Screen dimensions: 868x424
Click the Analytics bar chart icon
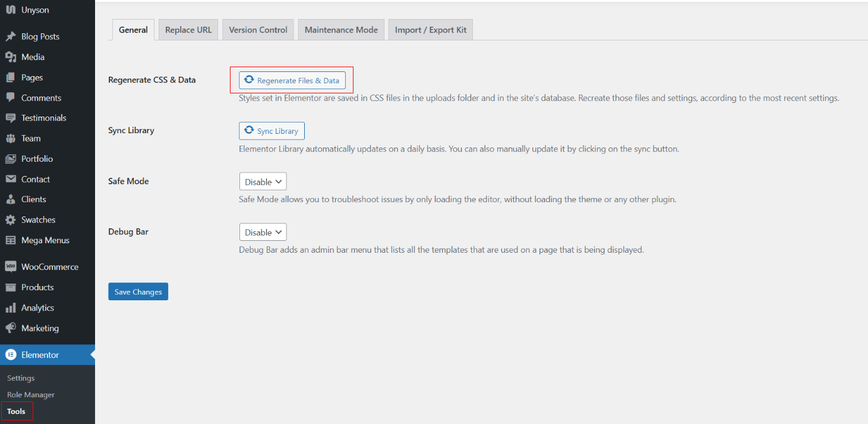pos(10,308)
